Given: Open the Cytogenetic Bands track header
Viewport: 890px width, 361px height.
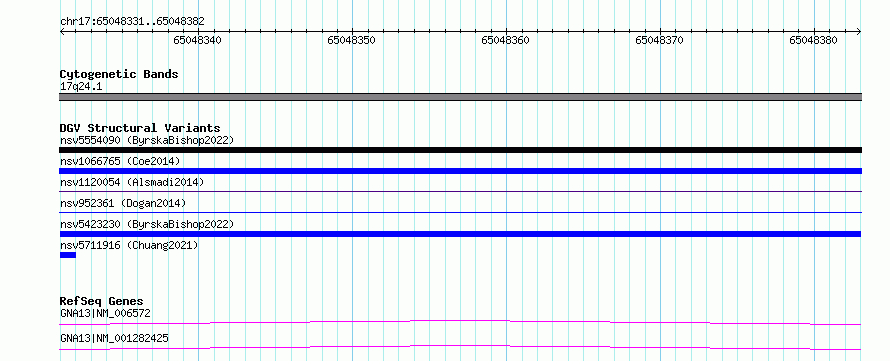Looking at the screenshot, I should (119, 74).
